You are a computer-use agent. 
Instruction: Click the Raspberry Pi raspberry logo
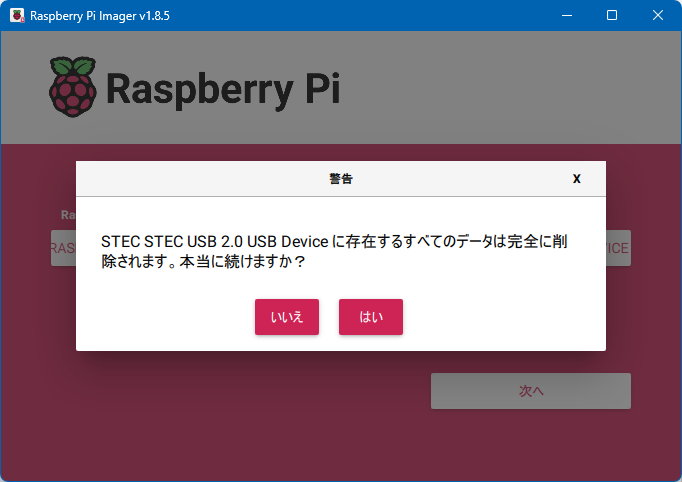[x=73, y=87]
